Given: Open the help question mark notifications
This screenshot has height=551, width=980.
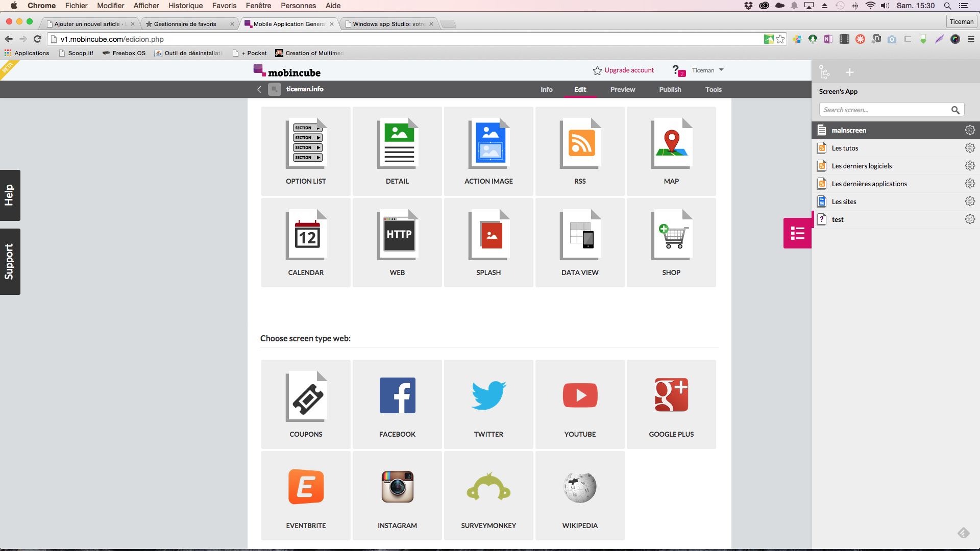Looking at the screenshot, I should coord(678,70).
